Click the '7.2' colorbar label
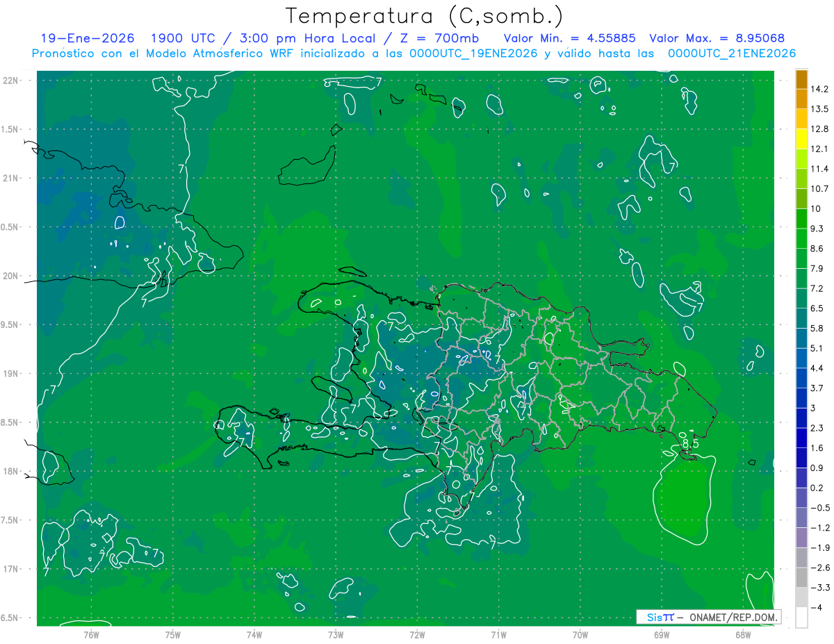 pyautogui.click(x=817, y=288)
